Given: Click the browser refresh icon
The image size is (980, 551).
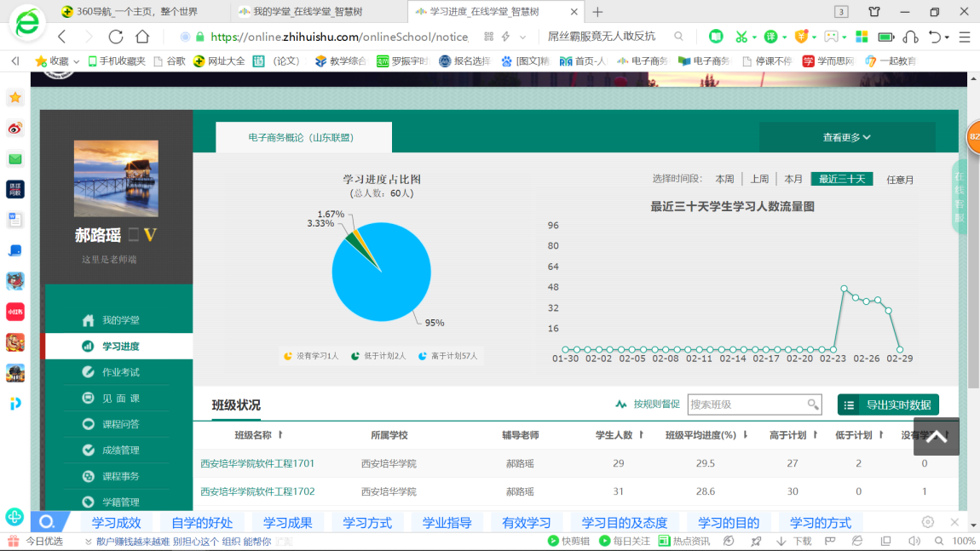Looking at the screenshot, I should 116,37.
